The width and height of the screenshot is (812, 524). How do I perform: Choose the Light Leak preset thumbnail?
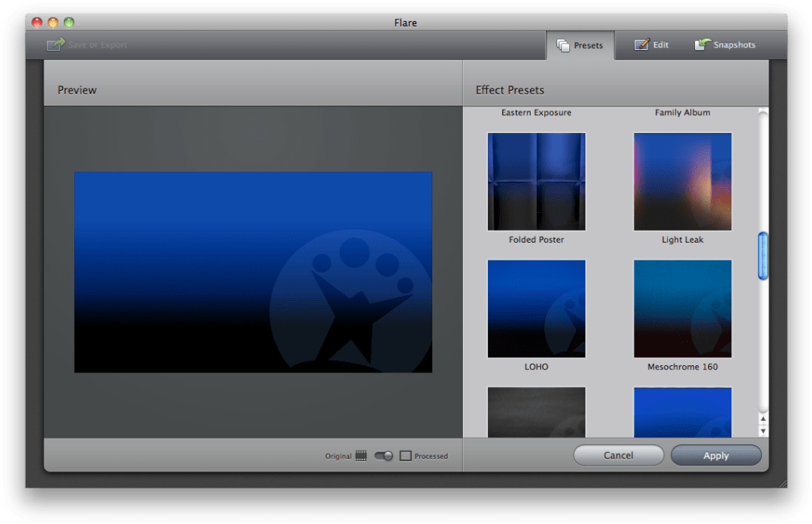[x=682, y=181]
